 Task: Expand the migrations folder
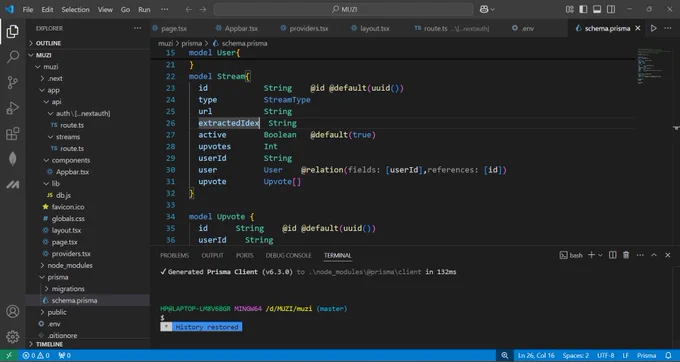[88, 289]
